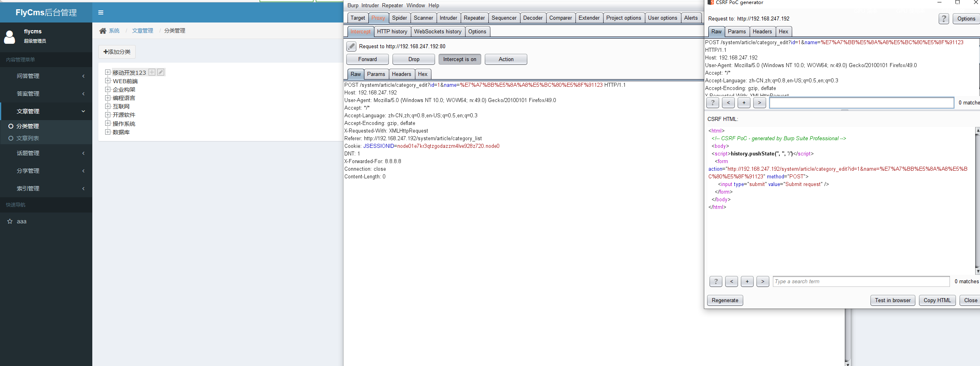Viewport: 980px width, 366px height.
Task: Open the HTTP history sub-tab
Action: 392,31
